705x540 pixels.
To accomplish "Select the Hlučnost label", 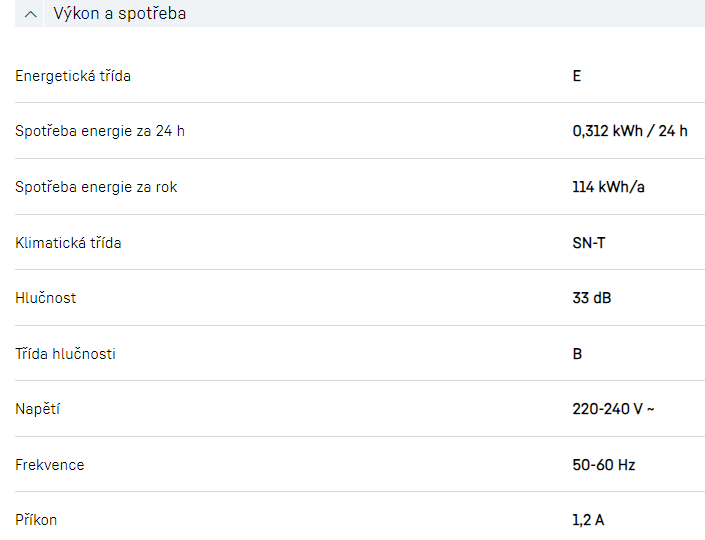I will click(46, 298).
